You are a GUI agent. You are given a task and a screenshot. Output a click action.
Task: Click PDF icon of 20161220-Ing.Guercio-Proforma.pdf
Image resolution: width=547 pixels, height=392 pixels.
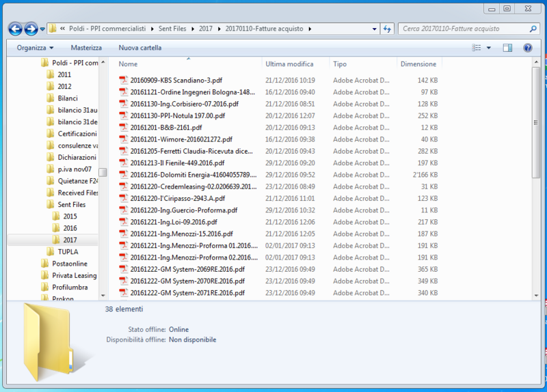pos(123,210)
